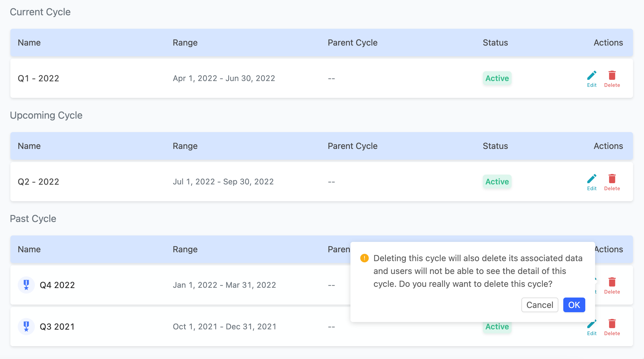This screenshot has height=359, width=644.
Task: Click Active status badge of Q3 2021
Action: [497, 327]
